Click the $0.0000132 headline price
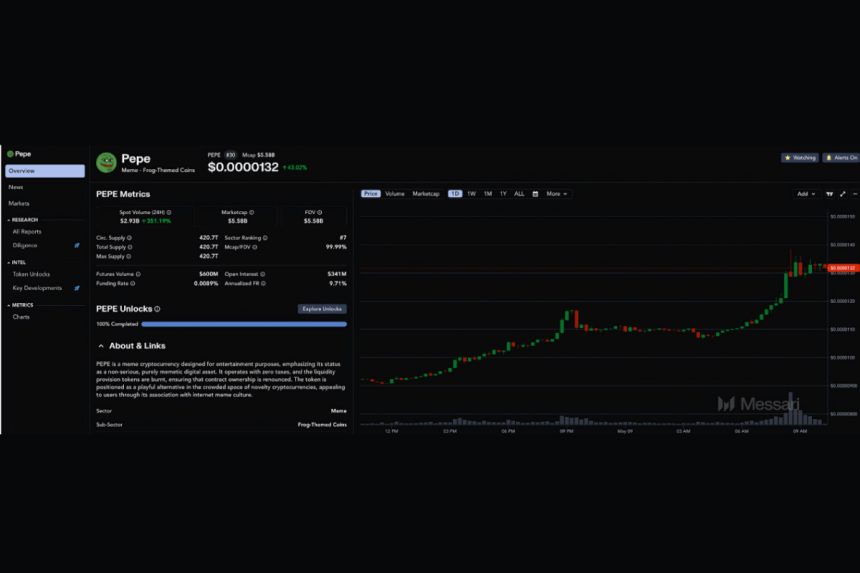This screenshot has width=860, height=573. [x=243, y=167]
